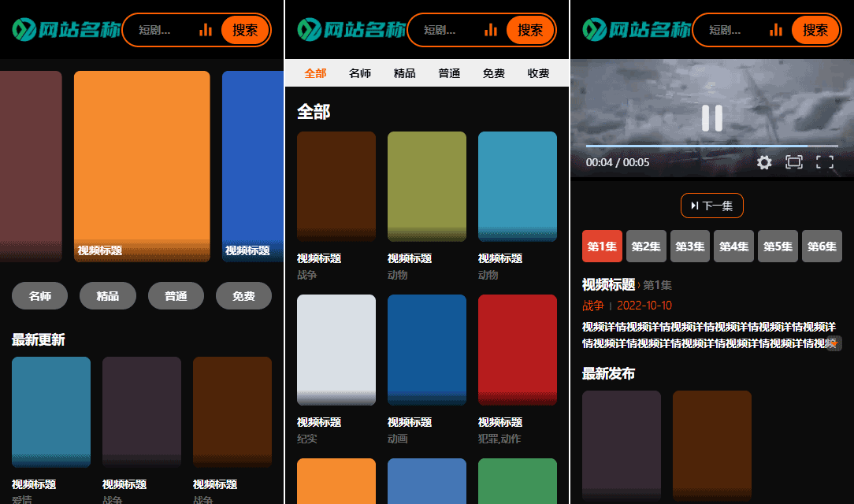854x504 pixels.
Task: Open the red thumbnail labeled 犯罪,动作
Action: (x=518, y=350)
